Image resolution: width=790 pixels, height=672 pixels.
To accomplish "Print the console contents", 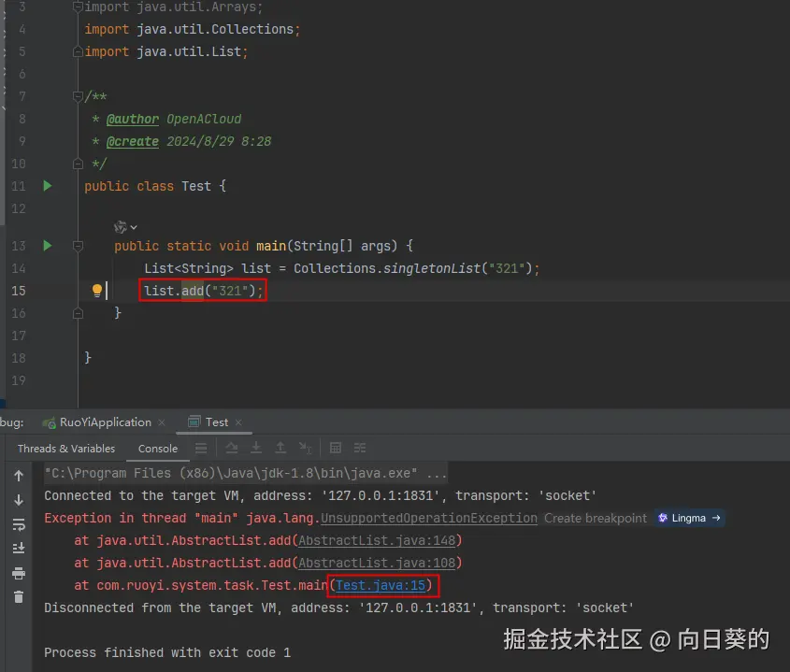I will click(x=18, y=573).
